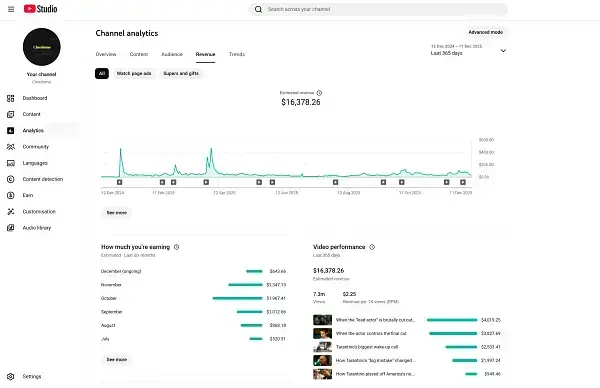Open the Earn dollar icon
600x388 pixels.
[x=11, y=196]
